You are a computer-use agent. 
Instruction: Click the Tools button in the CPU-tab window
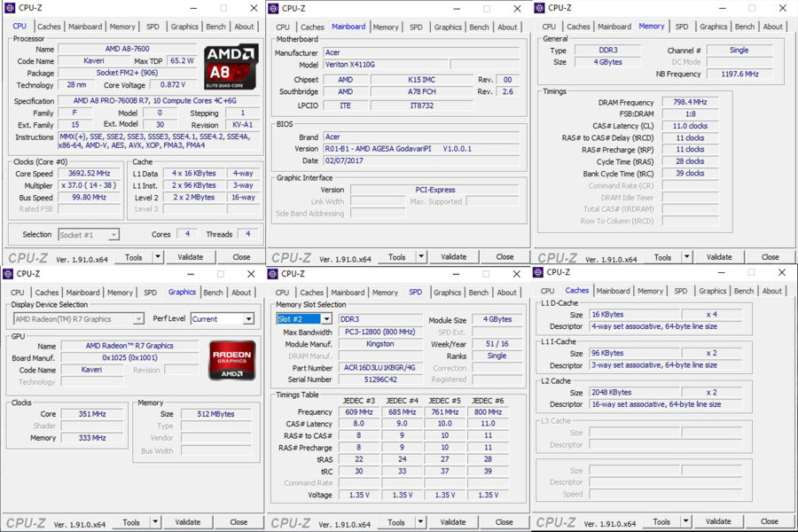[x=134, y=257]
